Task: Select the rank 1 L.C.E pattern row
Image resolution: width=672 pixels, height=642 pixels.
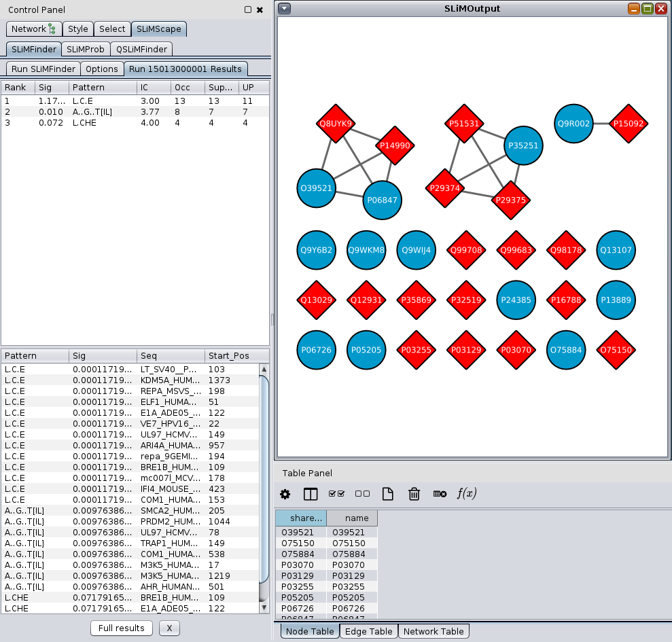Action: pos(135,101)
